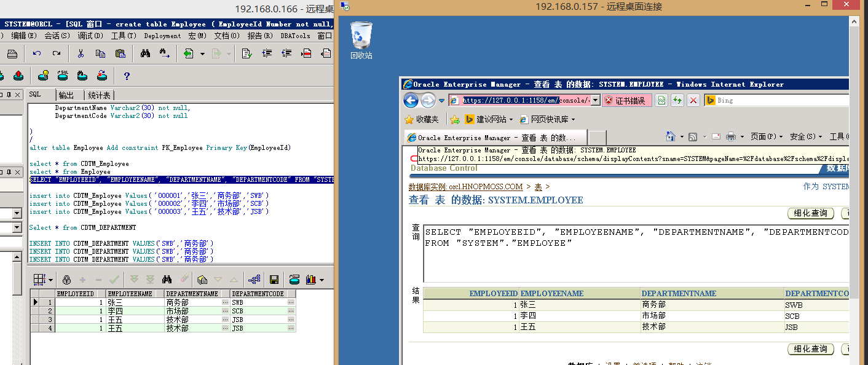Open the 文档(O) menu
Screen dimensions: 868x365
tap(227, 36)
